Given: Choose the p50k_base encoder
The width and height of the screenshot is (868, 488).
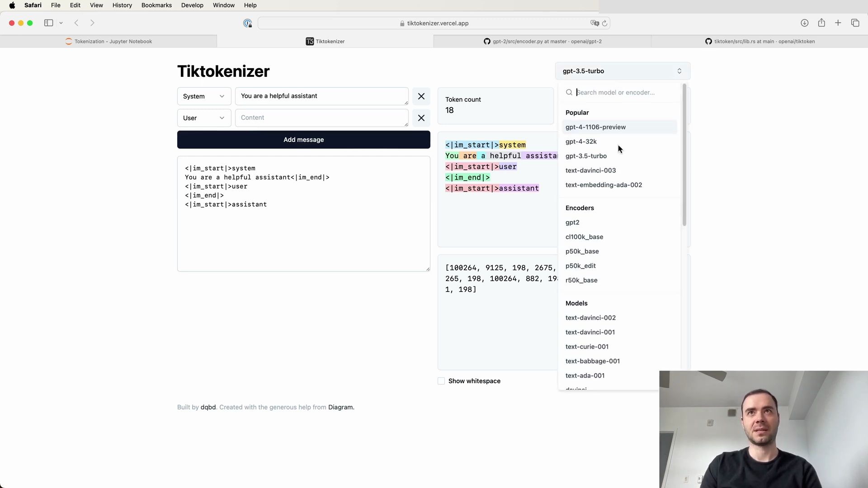Looking at the screenshot, I should click(x=619, y=251).
